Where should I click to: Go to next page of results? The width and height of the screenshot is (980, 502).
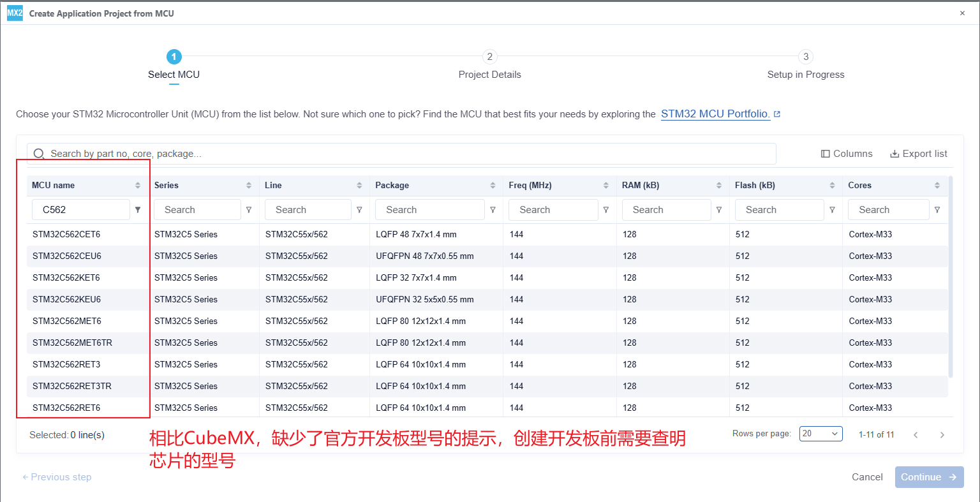tap(942, 435)
